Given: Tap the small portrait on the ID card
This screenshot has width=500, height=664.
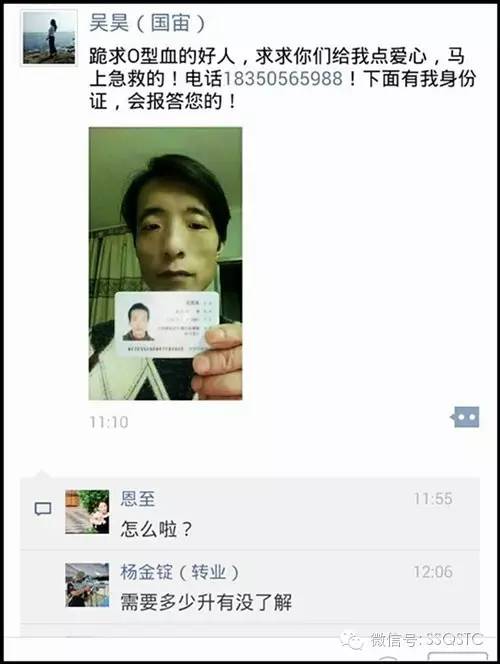Looking at the screenshot, I should coord(138,322).
